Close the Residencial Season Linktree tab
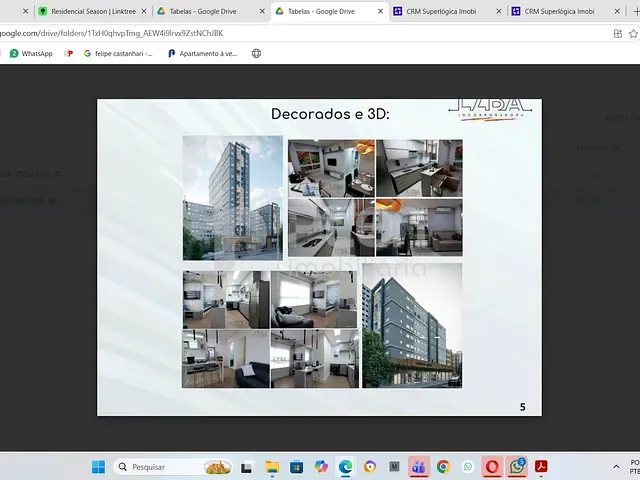 pos(144,11)
